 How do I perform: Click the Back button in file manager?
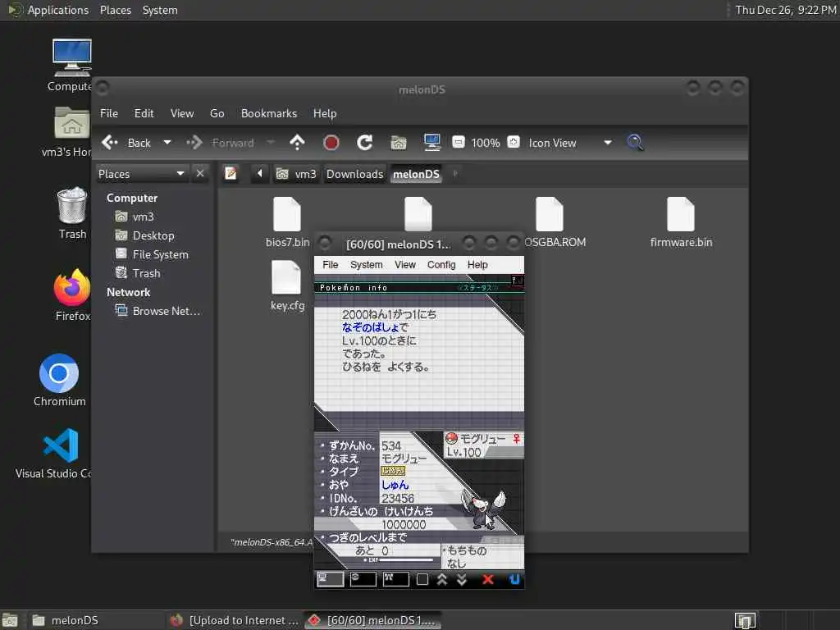click(126, 143)
